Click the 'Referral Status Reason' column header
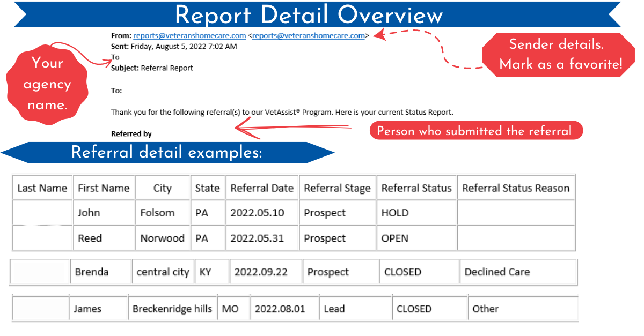 point(515,188)
